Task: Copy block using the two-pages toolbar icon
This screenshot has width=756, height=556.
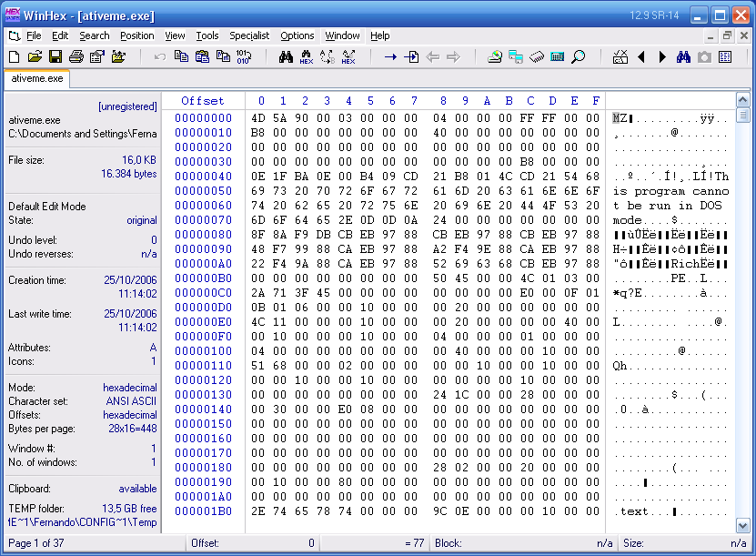Action: click(181, 57)
